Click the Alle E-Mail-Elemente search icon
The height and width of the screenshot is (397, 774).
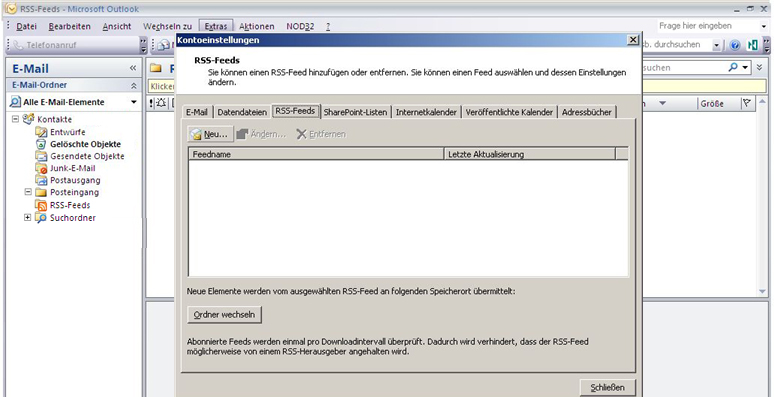[15, 102]
